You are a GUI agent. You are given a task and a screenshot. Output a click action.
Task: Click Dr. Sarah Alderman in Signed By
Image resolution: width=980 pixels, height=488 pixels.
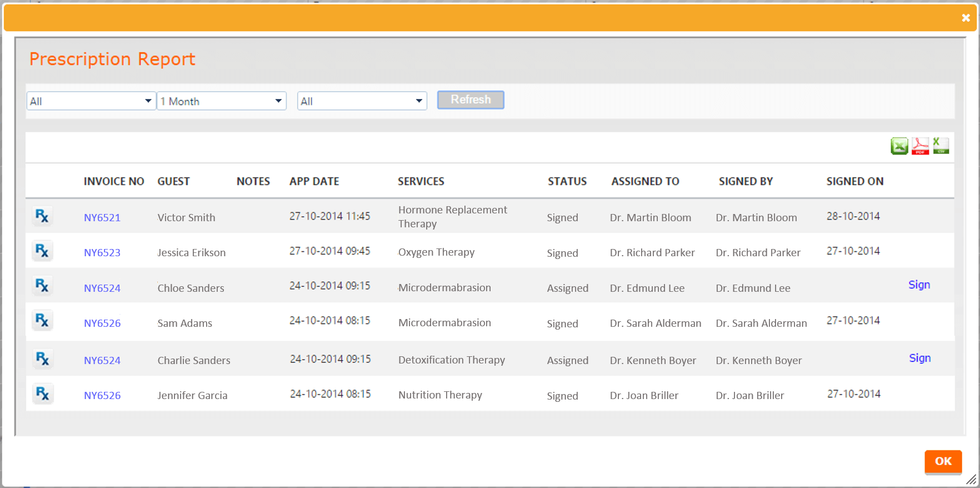(761, 323)
